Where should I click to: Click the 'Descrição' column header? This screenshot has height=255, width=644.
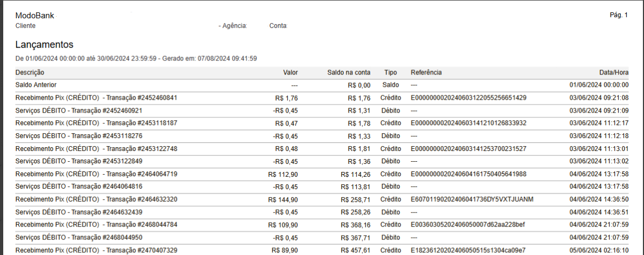[30, 72]
